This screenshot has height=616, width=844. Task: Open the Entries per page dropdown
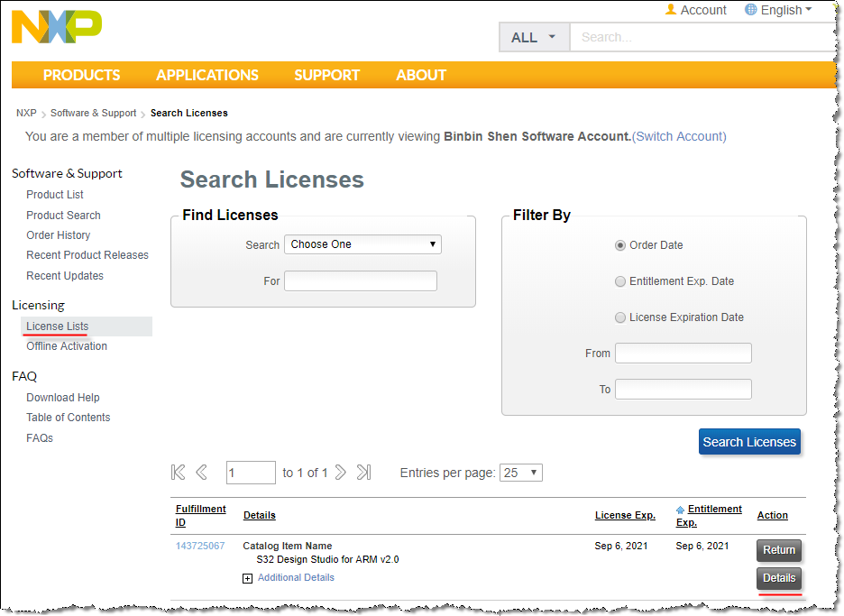[522, 473]
